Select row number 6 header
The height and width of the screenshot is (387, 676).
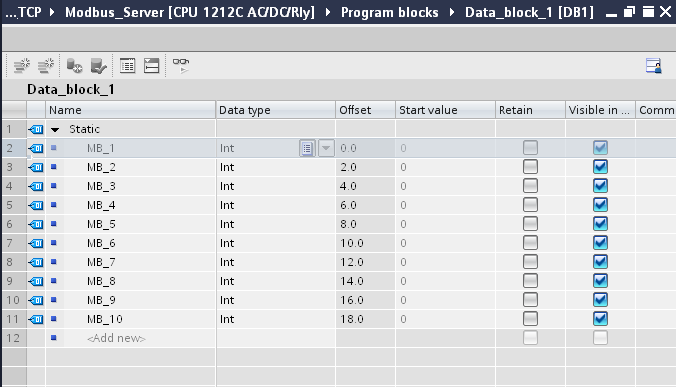point(14,224)
